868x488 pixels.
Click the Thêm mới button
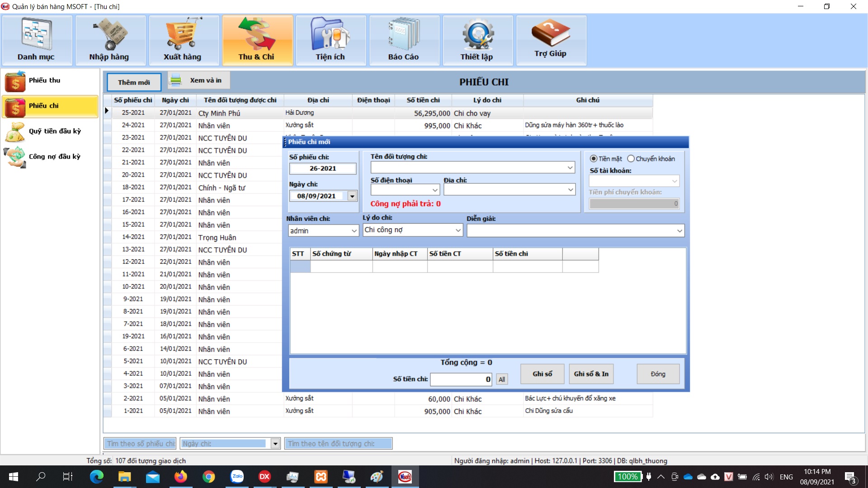tap(134, 82)
